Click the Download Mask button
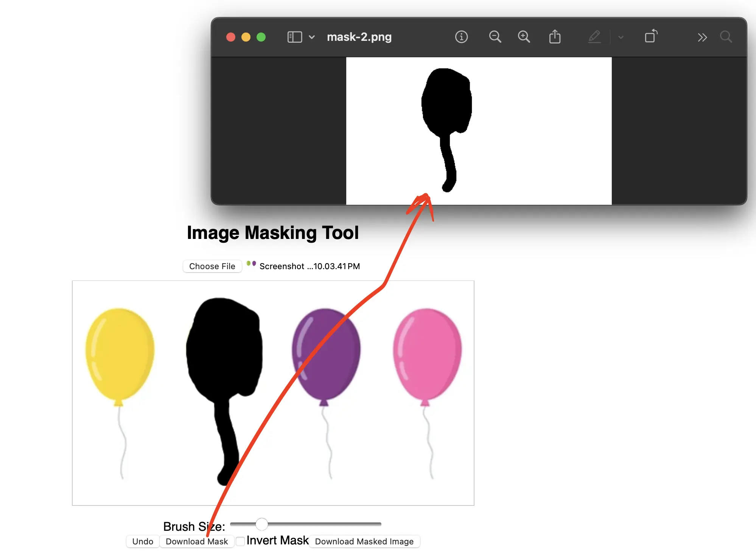756x558 pixels. coord(197,541)
